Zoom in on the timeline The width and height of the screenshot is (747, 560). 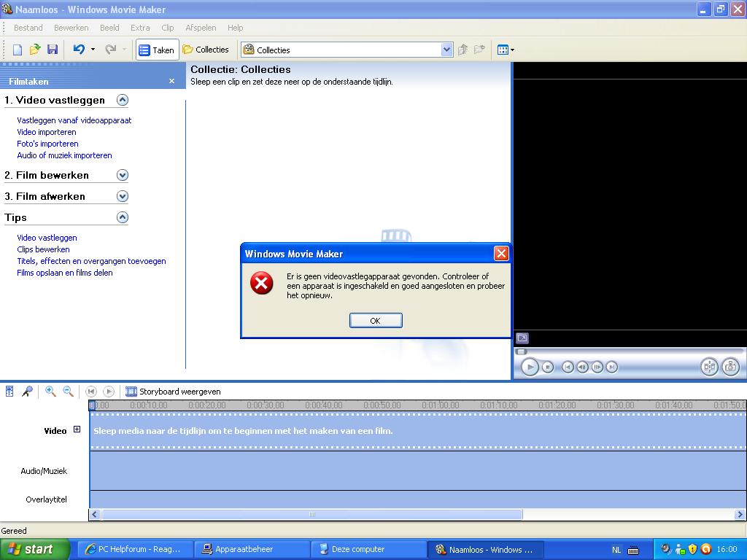[50, 392]
